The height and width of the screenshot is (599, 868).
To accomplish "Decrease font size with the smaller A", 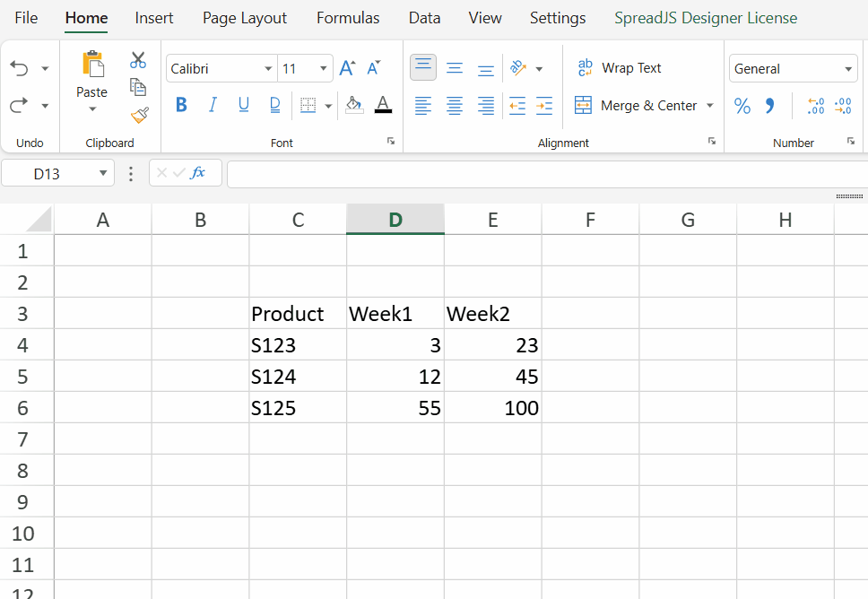I will pos(374,68).
